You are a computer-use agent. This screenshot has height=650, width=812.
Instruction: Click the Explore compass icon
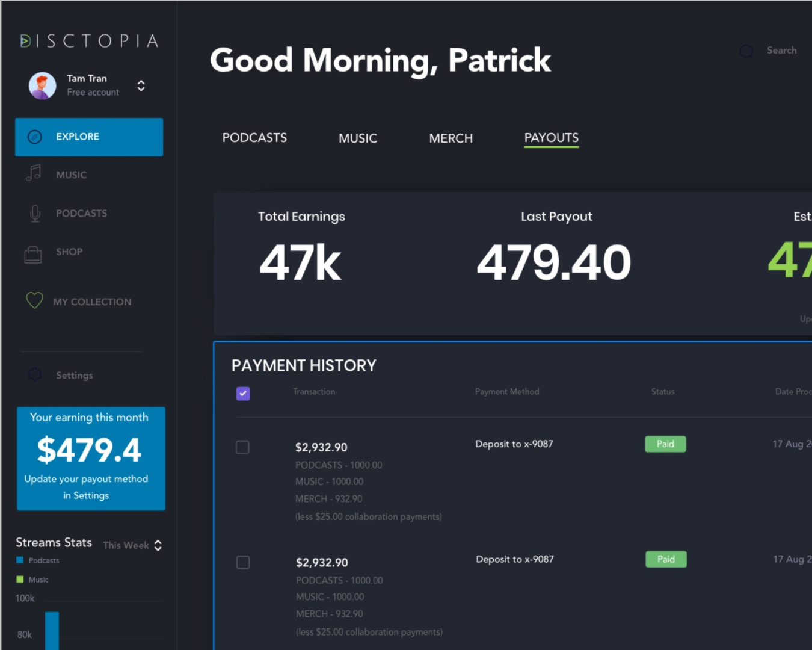(35, 137)
